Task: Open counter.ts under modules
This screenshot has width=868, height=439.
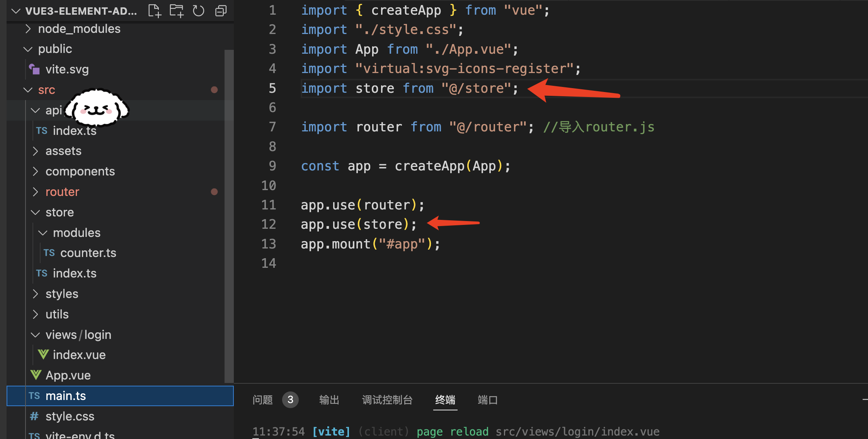Action: click(88, 253)
